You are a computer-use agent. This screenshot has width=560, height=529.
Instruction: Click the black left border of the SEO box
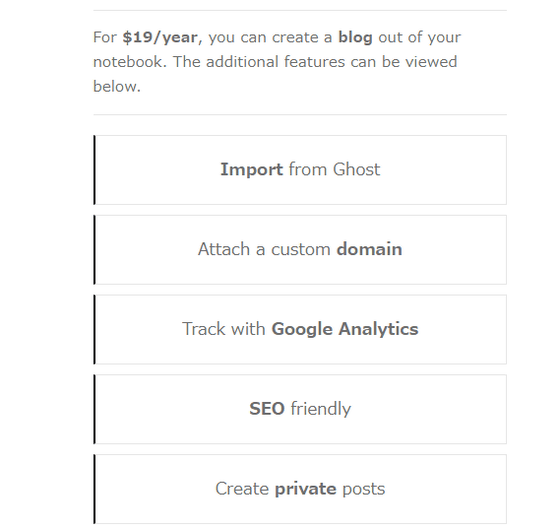94,409
